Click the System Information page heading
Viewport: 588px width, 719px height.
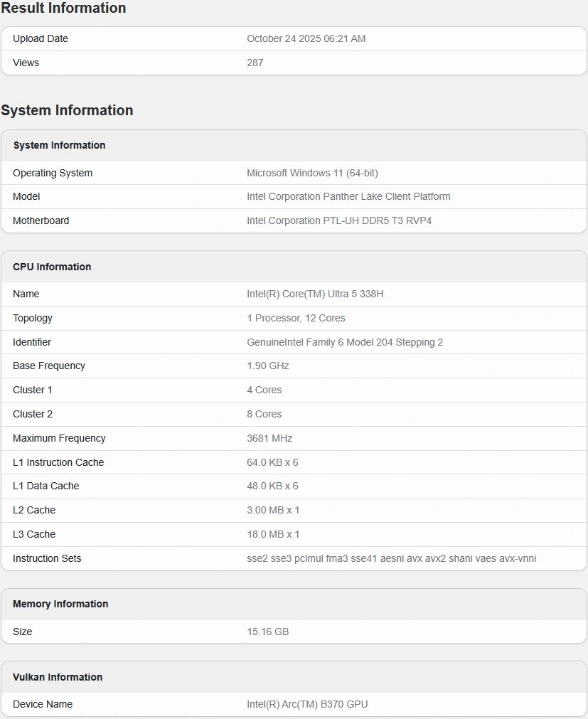pos(67,110)
